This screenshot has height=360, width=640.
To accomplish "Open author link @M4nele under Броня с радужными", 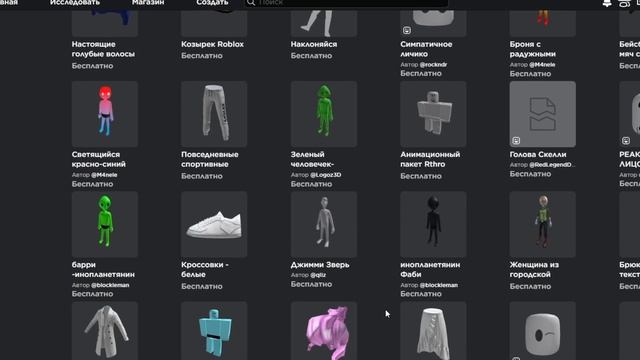I will [542, 64].
